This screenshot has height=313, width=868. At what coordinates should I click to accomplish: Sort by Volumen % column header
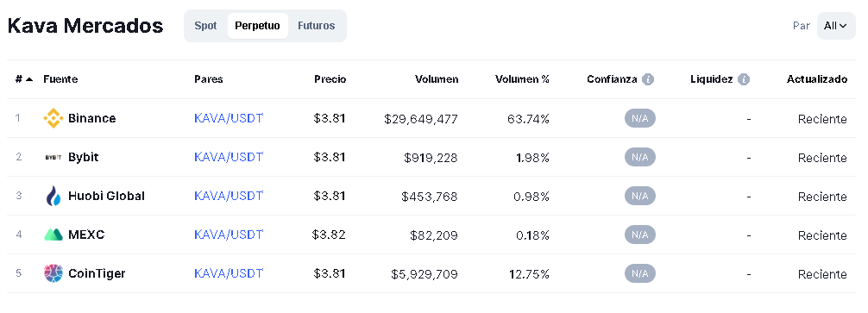[x=522, y=79]
